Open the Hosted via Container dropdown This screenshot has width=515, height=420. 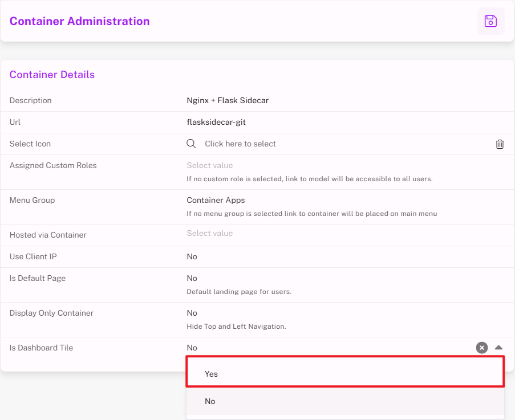click(x=210, y=233)
